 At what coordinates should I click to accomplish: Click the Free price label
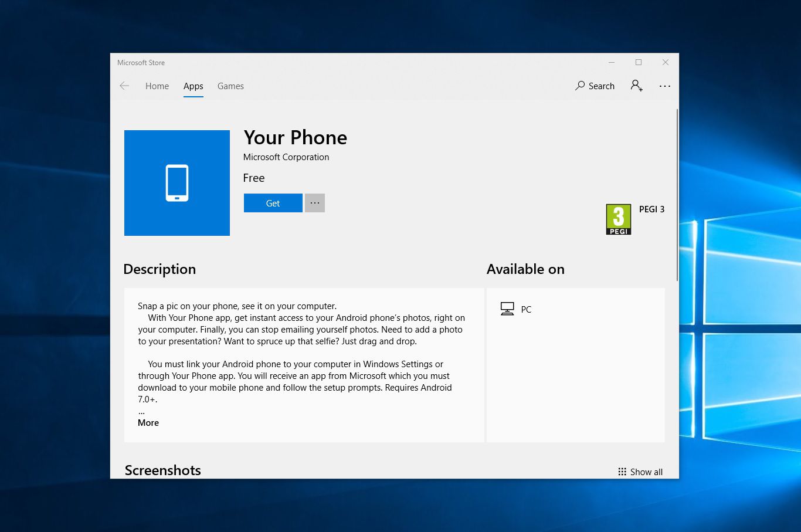click(x=254, y=178)
